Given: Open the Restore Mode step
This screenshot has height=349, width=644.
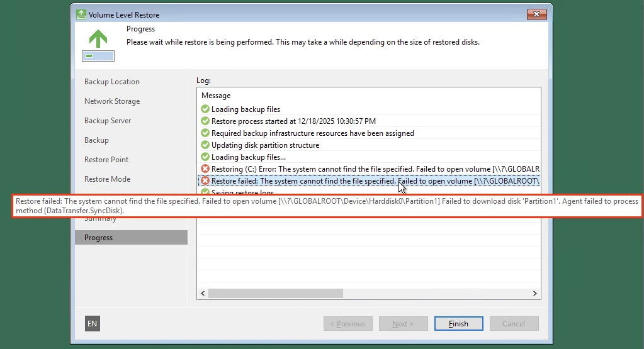Looking at the screenshot, I should click(107, 179).
